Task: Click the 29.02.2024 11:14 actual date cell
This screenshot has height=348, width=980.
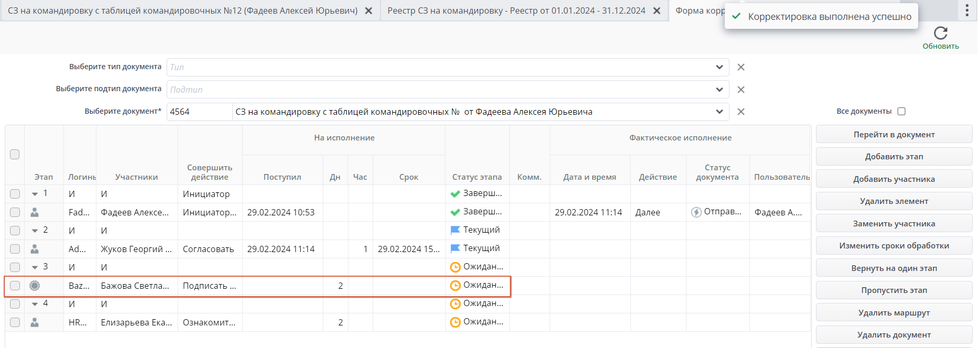Action: click(590, 212)
